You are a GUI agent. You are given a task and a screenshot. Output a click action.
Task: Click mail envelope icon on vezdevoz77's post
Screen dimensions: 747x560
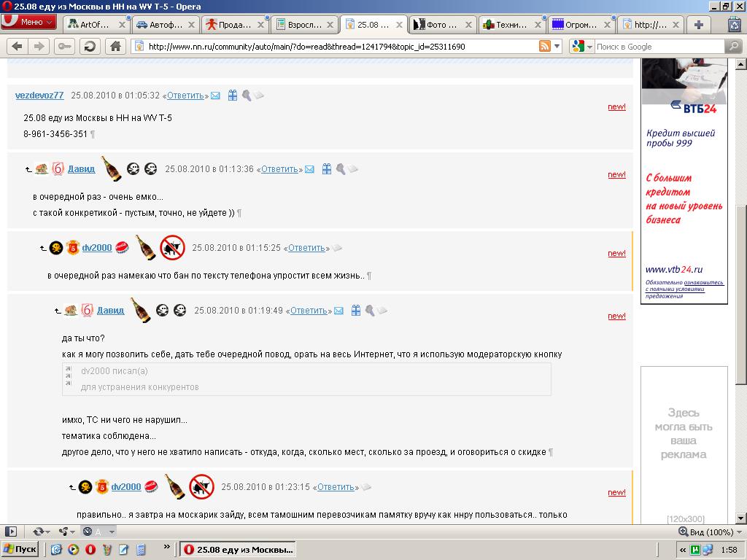(x=215, y=96)
